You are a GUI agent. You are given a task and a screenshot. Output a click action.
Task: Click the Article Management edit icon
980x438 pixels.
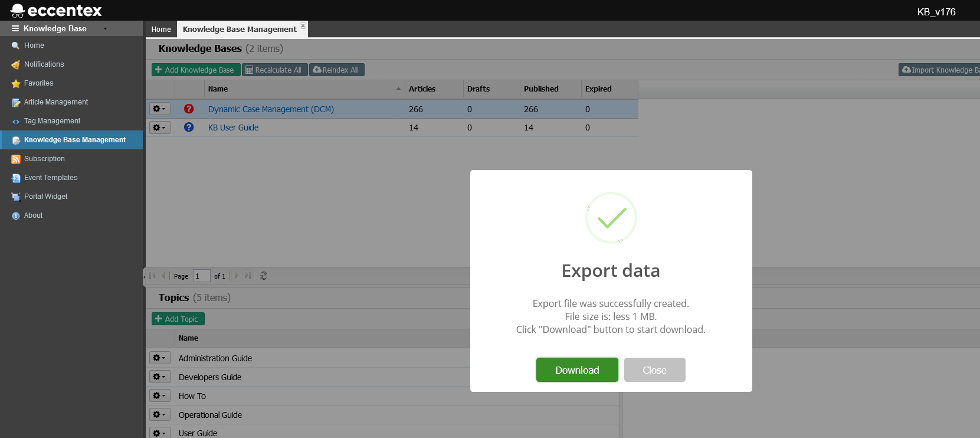(x=16, y=103)
